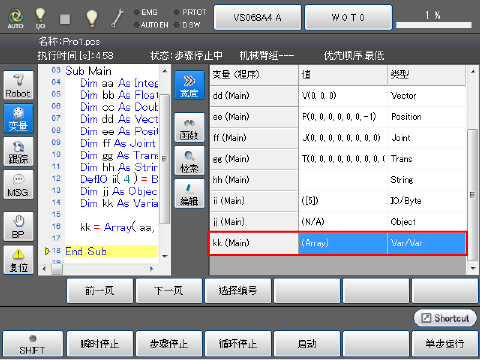Select the hh (Main) variable row
This screenshot has height=360, width=480.
(x=338, y=180)
